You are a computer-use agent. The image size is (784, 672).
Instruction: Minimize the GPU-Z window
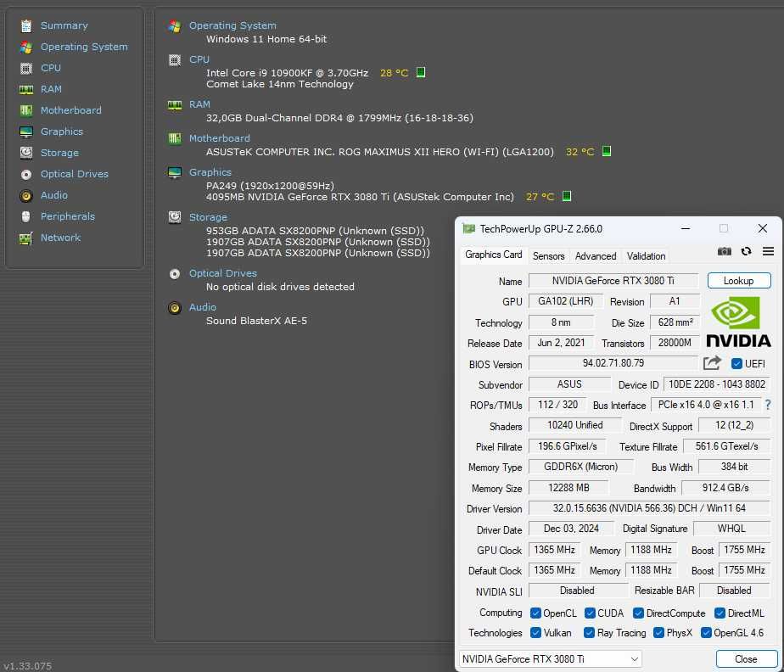pos(686,228)
